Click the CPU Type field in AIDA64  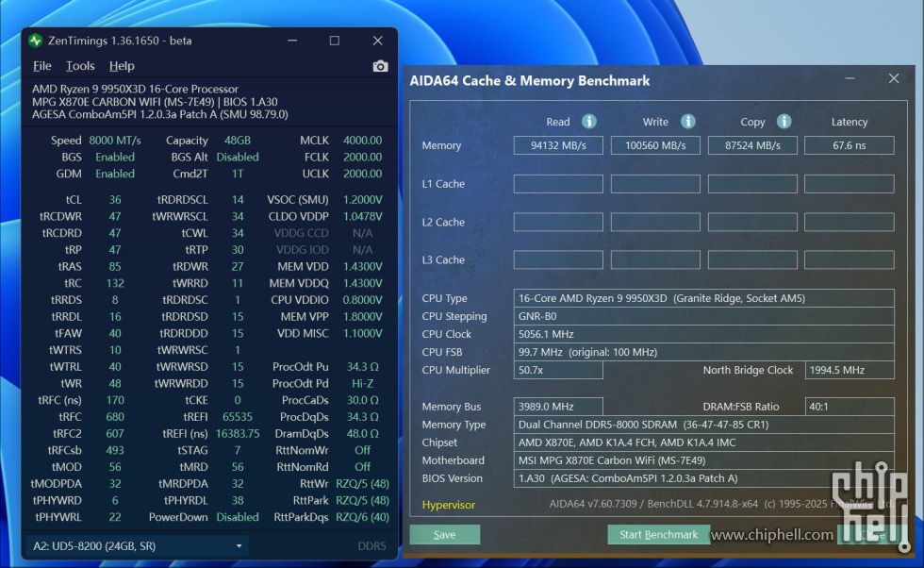click(x=703, y=298)
